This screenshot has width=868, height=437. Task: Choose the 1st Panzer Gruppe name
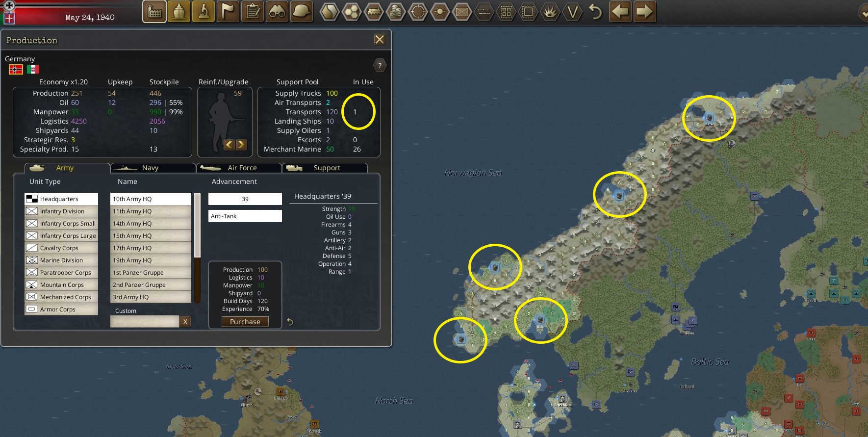click(x=151, y=272)
